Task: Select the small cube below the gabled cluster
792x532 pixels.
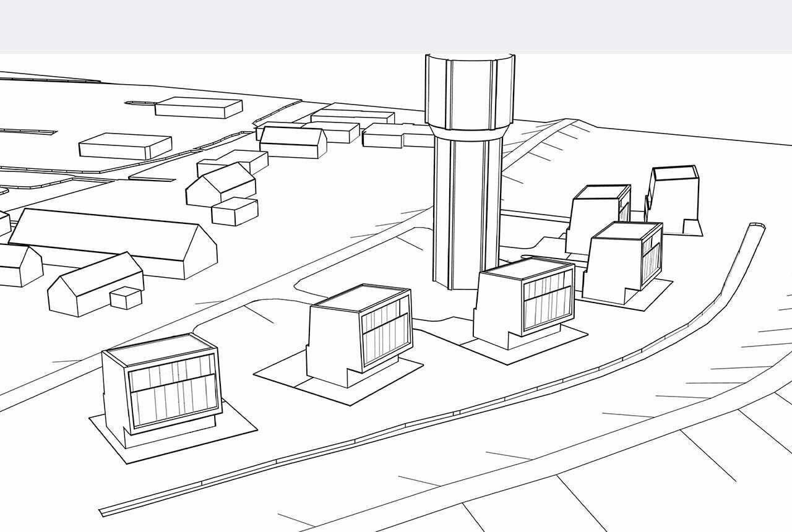Action: point(235,212)
